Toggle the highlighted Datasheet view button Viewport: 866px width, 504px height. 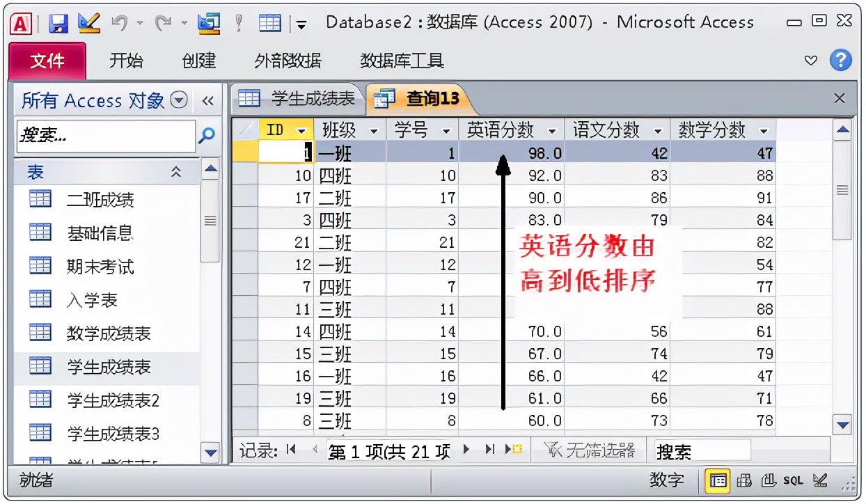pyautogui.click(x=718, y=480)
